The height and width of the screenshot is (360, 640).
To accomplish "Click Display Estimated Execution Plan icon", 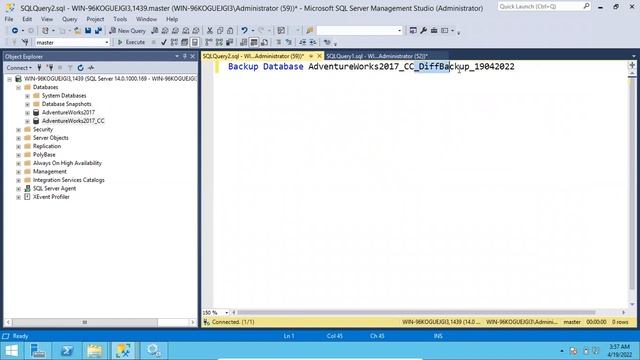I will click(174, 42).
